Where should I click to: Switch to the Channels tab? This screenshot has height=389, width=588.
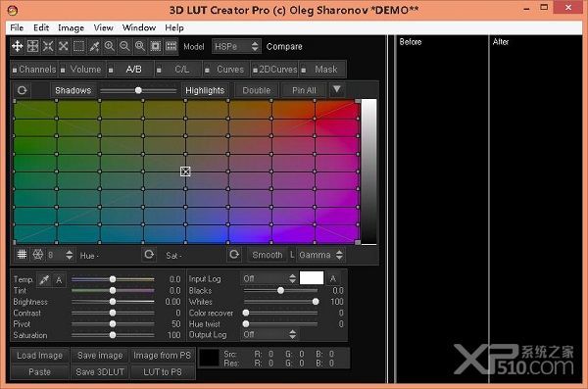point(34,70)
